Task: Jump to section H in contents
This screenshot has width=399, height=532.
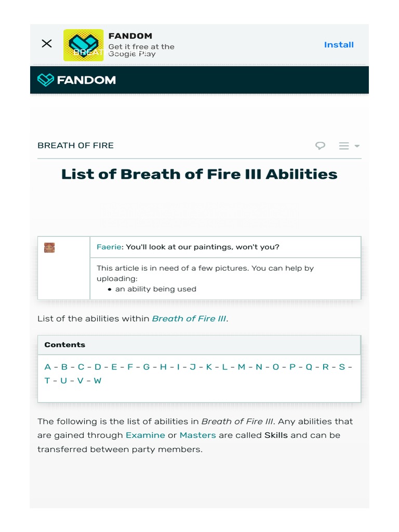Action: (x=163, y=367)
